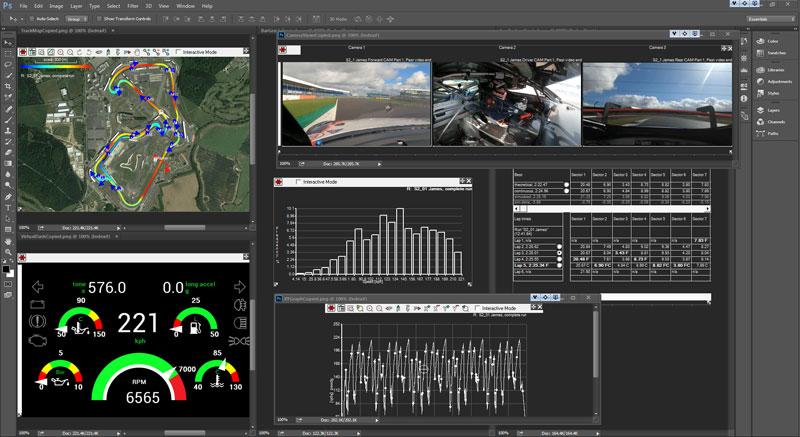This screenshot has width=800, height=437.
Task: Open the Group dropdown in options bar
Action: (x=78, y=19)
